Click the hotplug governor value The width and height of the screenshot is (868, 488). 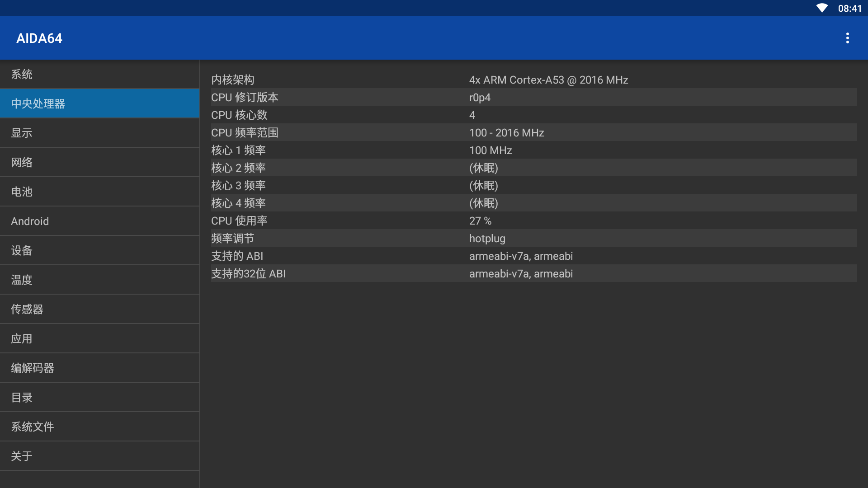coord(487,239)
